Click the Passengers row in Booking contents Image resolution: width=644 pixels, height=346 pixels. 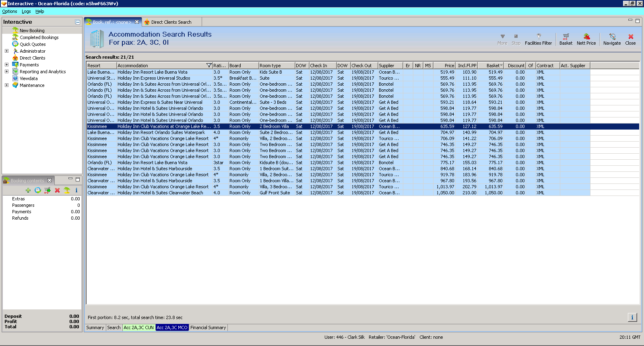pyautogui.click(x=42, y=205)
